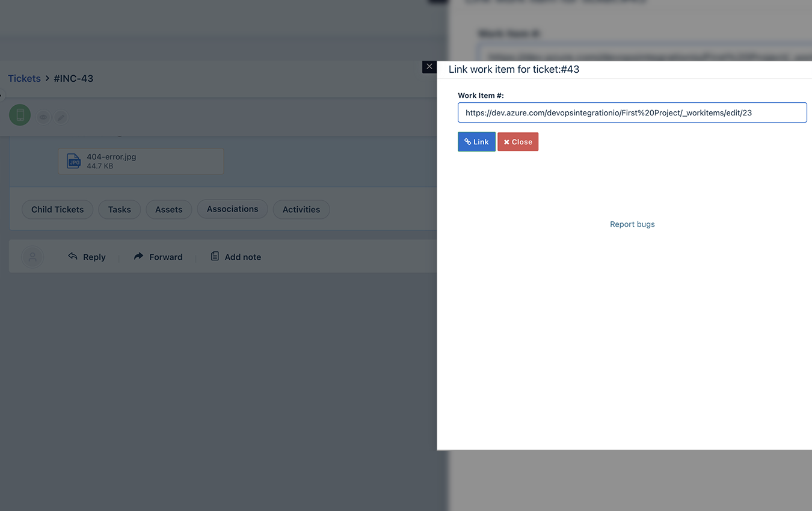Select the Assets tab

tap(168, 209)
